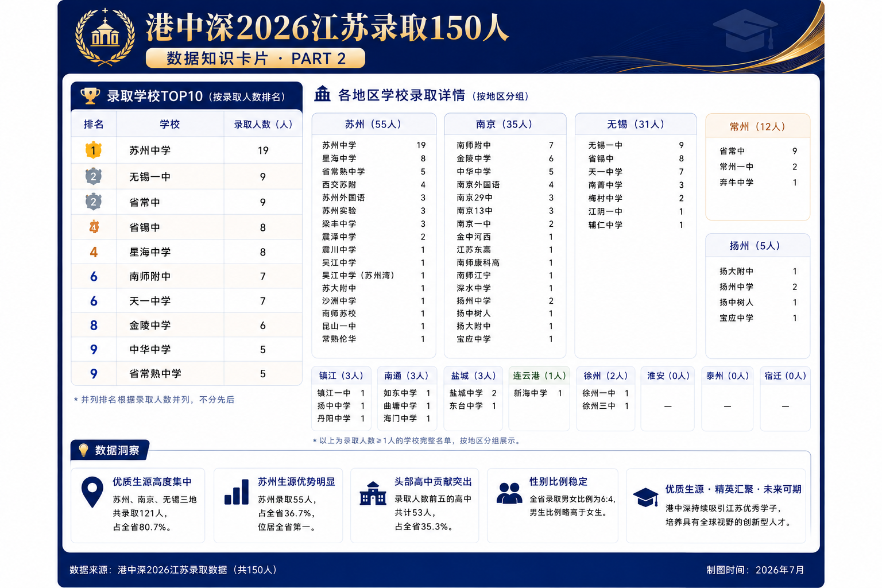This screenshot has width=882, height=588.
Task: Click 吴江中学（苏州湾）entry
Action: (359, 276)
